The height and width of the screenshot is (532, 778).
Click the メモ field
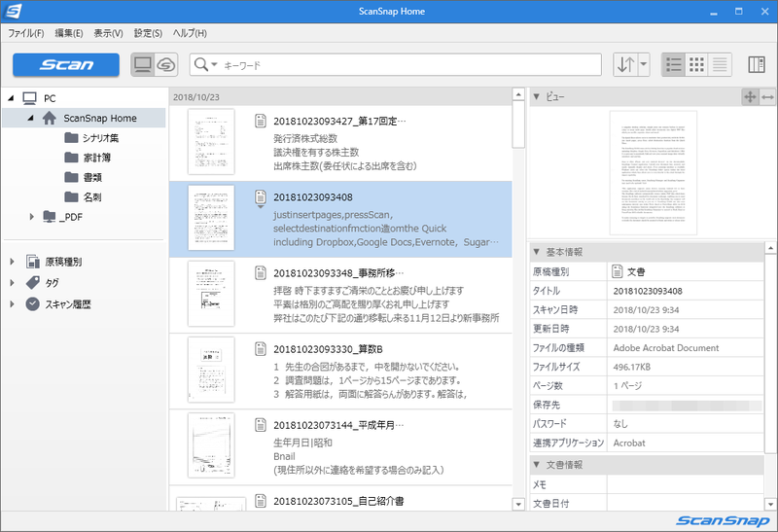[x=686, y=484]
